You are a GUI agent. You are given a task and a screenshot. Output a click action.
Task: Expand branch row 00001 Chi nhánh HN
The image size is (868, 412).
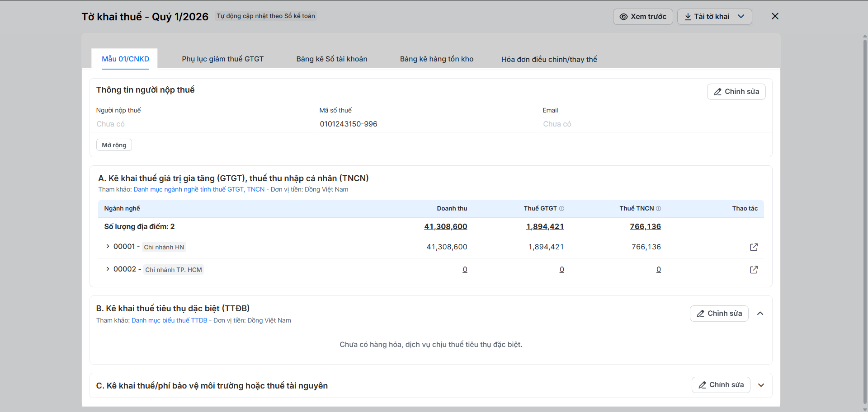[x=108, y=247]
